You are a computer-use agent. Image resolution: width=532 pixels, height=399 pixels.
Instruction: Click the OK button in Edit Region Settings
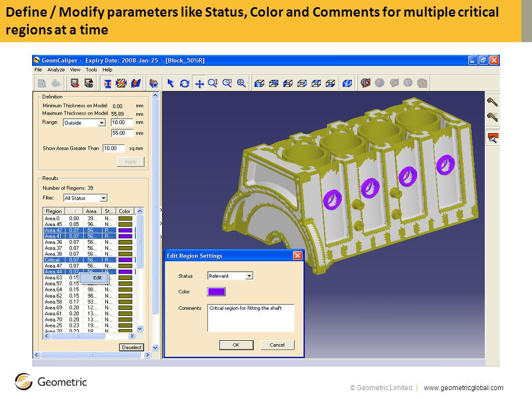coord(236,345)
